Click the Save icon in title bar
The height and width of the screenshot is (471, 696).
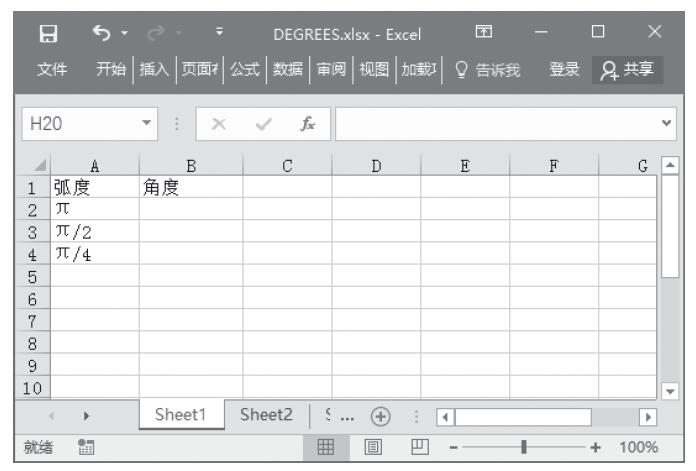(x=44, y=32)
